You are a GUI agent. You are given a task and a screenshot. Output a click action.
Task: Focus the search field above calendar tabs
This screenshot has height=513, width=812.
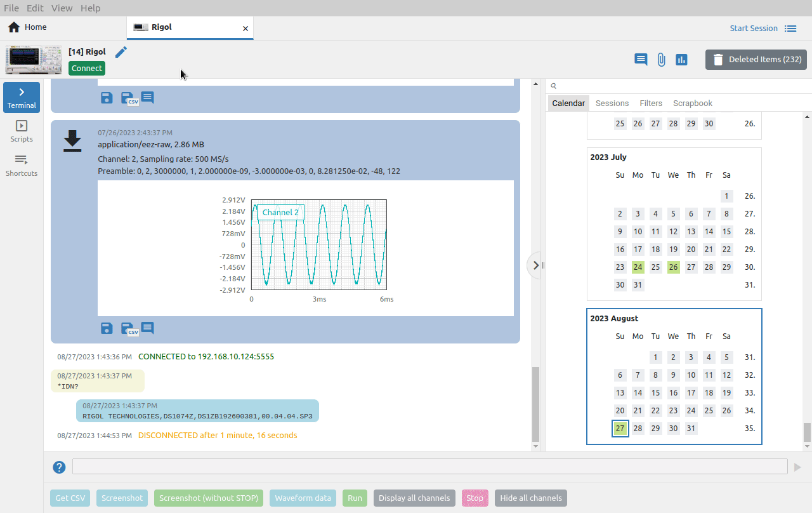pyautogui.click(x=679, y=86)
